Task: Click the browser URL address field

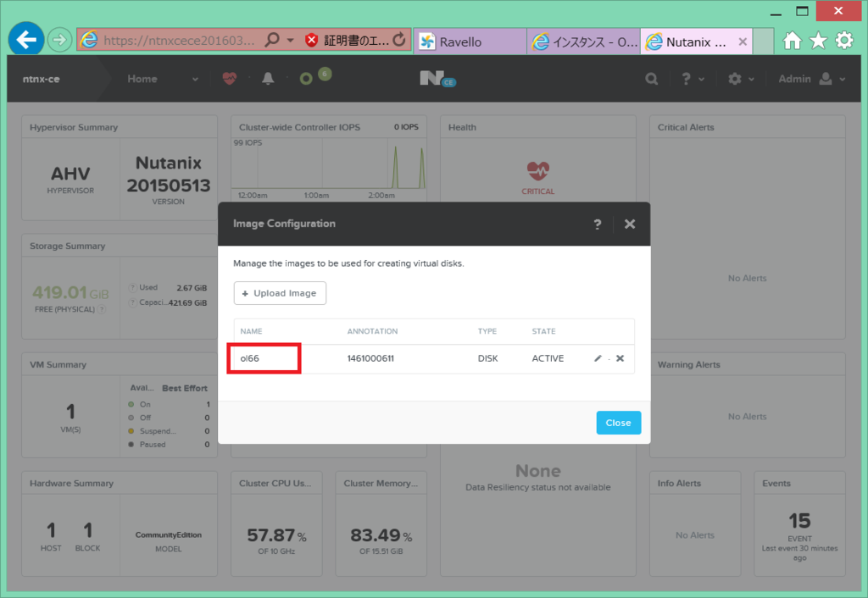Action: pyautogui.click(x=178, y=41)
